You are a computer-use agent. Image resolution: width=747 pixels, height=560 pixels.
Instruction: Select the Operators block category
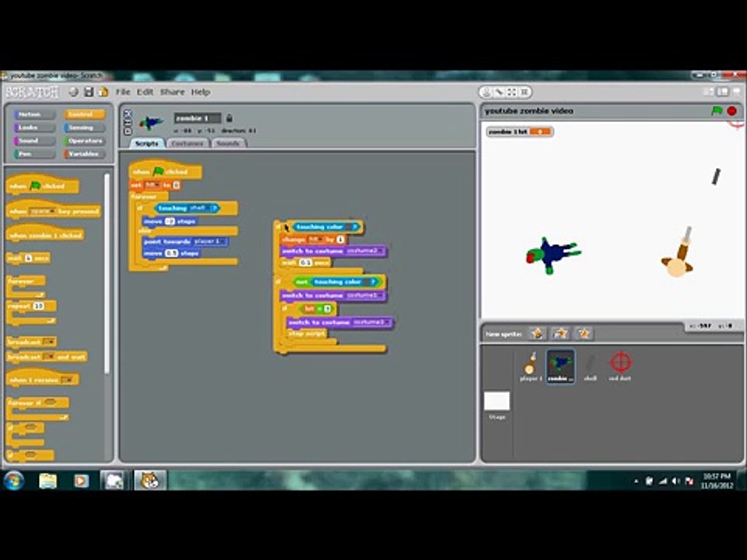pyautogui.click(x=84, y=141)
